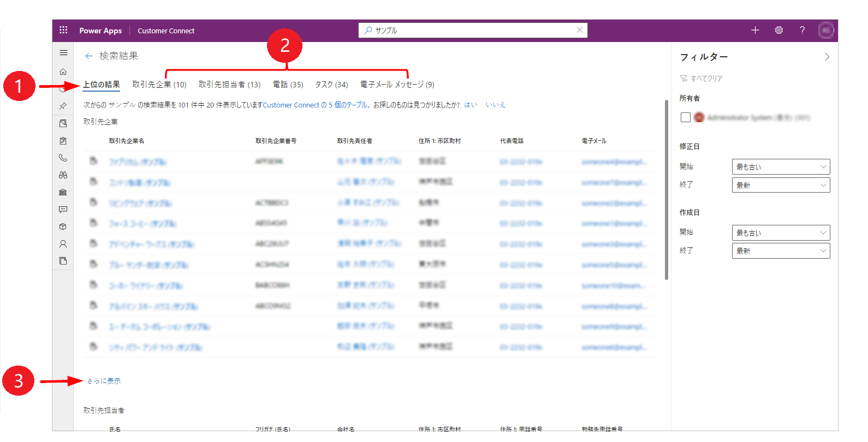
Task: Click the 取引先企業名 column header
Action: coord(127,141)
